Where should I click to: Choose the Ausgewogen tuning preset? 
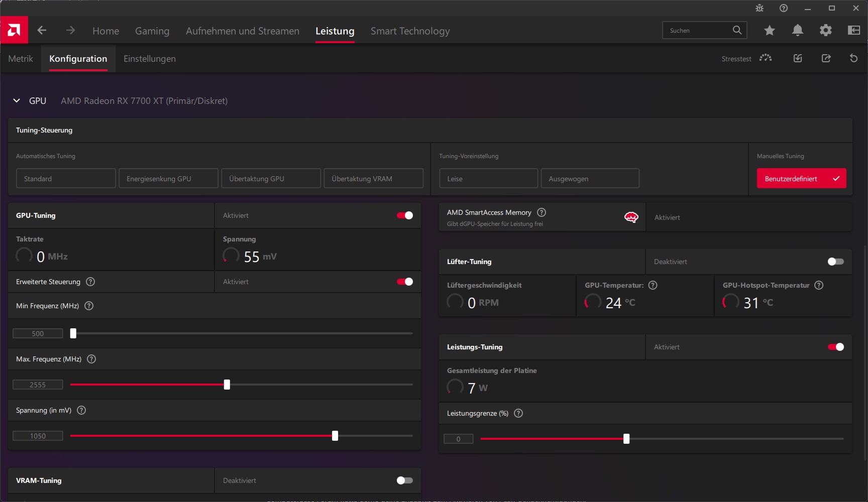tap(590, 178)
